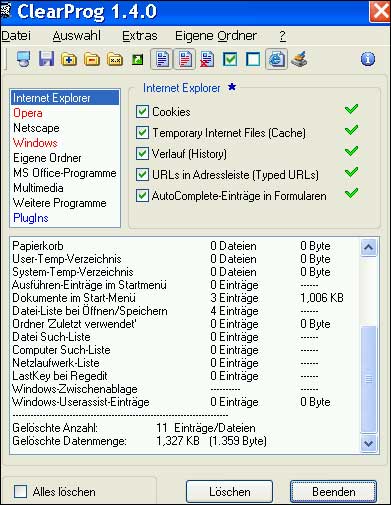Click the log scrollbar down arrow
This screenshot has width=391, height=505.
pyautogui.click(x=369, y=443)
